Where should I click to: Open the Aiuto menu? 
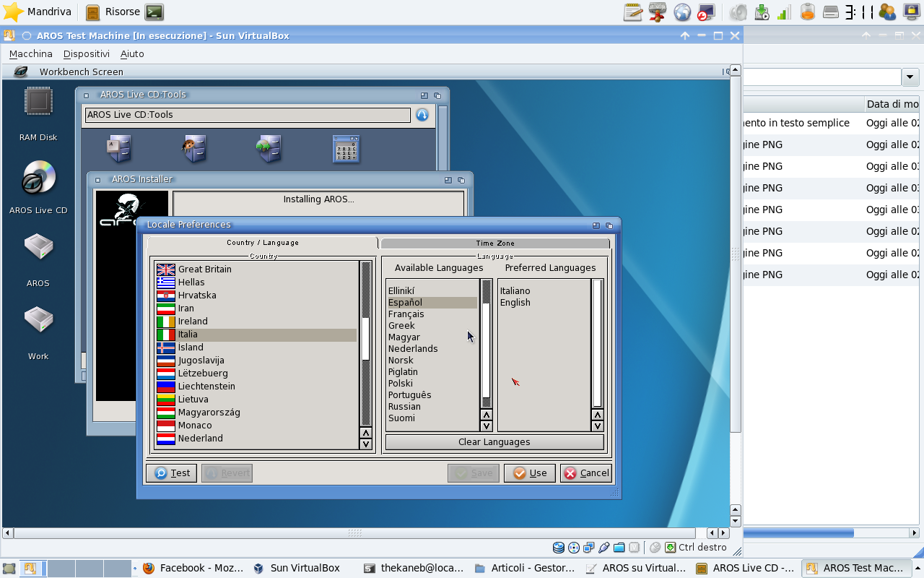point(132,53)
